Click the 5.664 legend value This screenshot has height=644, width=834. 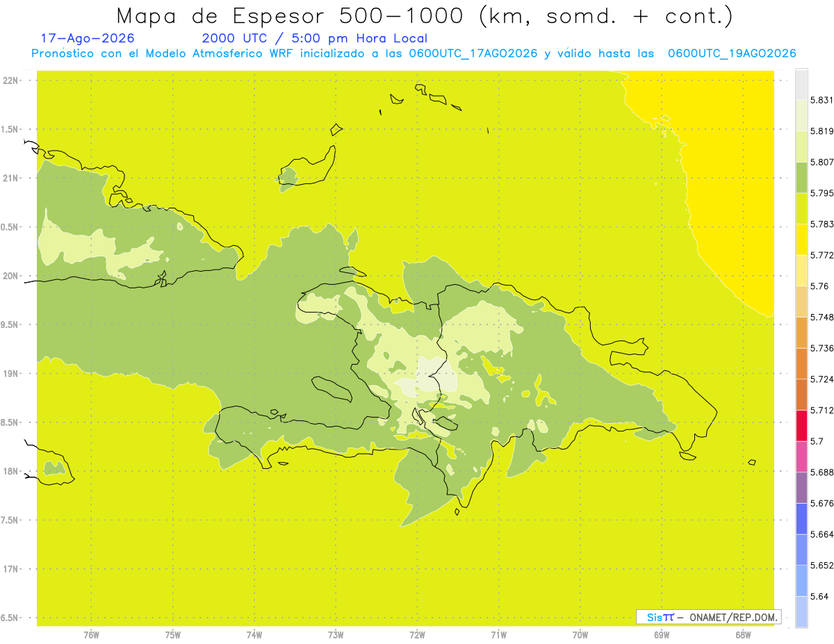coord(821,534)
